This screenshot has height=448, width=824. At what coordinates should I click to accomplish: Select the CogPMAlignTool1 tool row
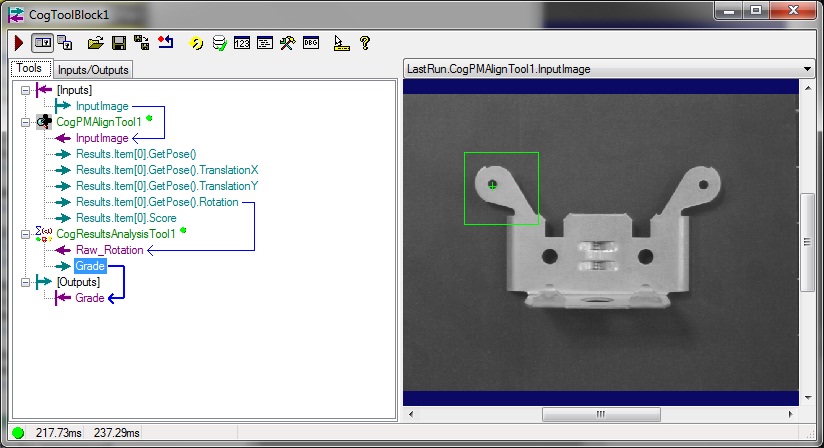click(x=99, y=122)
